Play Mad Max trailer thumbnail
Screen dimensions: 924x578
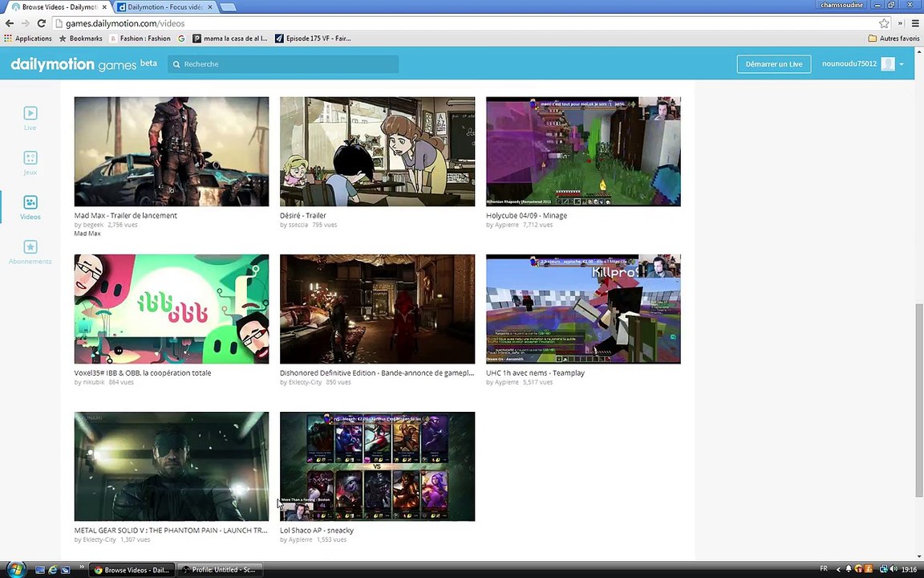(172, 152)
